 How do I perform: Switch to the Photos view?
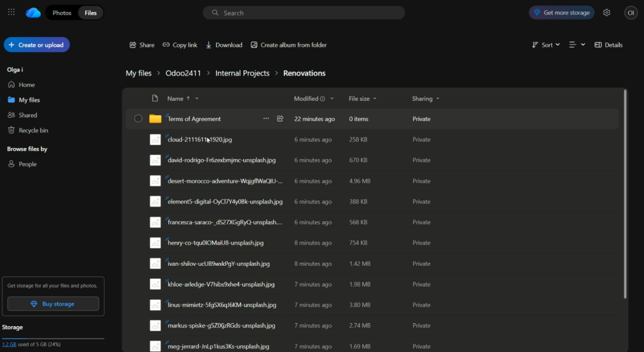tap(62, 13)
